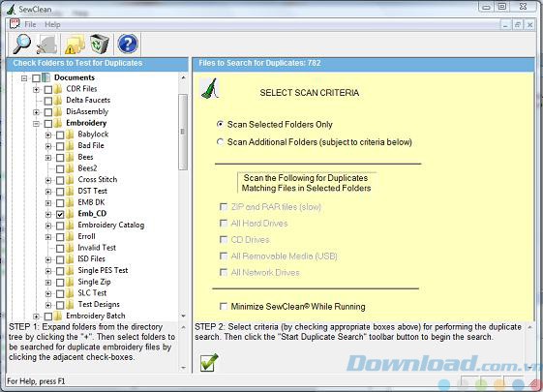The width and height of the screenshot is (543, 392).
Task: Collapse the Documents tree node
Action: (x=24, y=78)
